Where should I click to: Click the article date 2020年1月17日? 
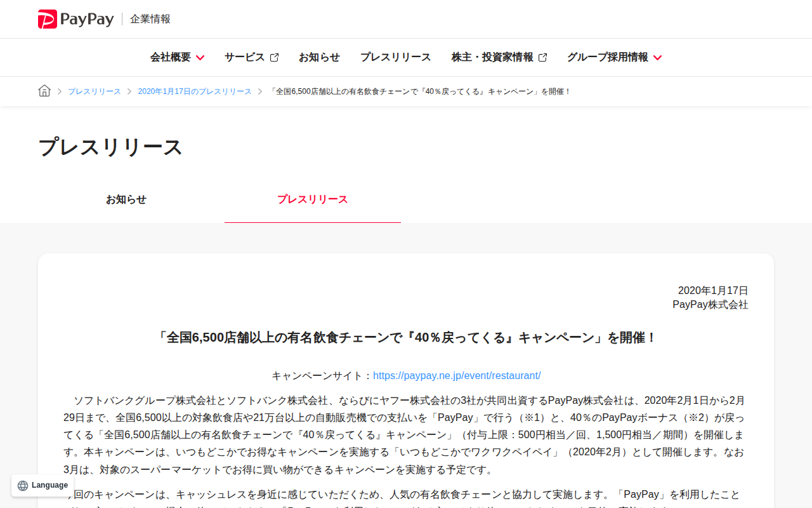point(713,291)
